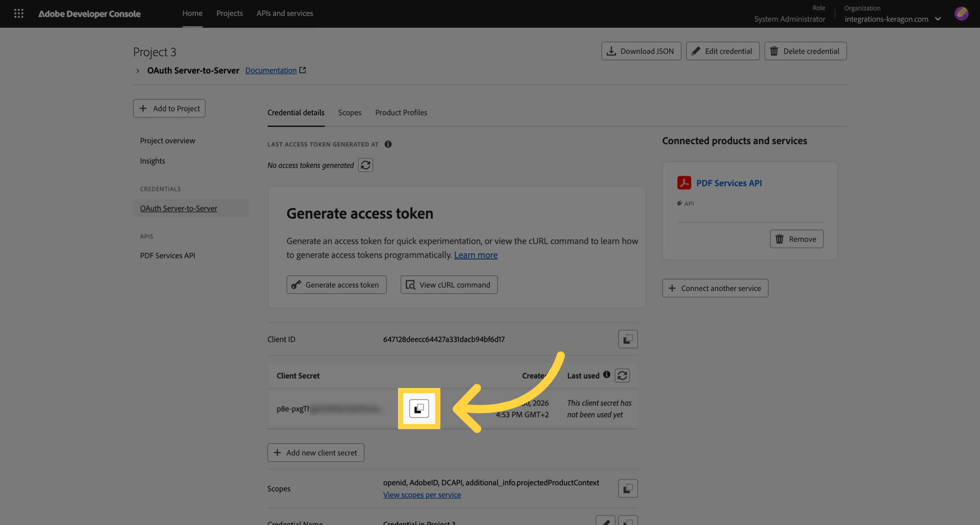Refresh the Last used column
This screenshot has width=980, height=525.
622,376
